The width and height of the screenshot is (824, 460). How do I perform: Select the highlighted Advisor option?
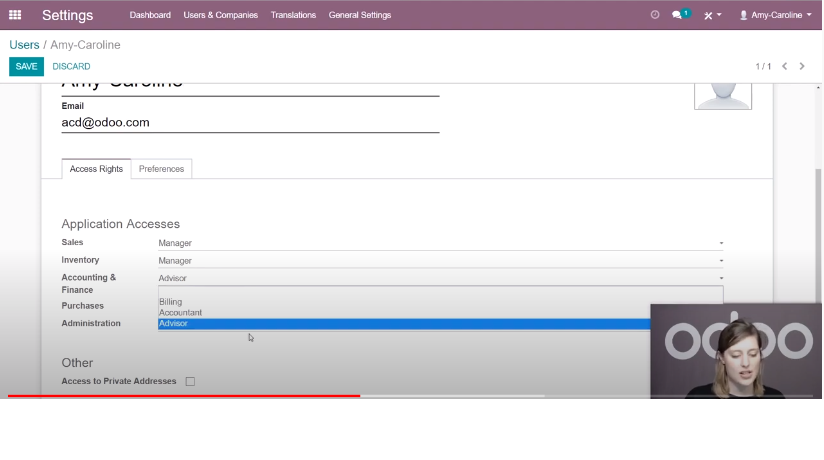pos(404,323)
